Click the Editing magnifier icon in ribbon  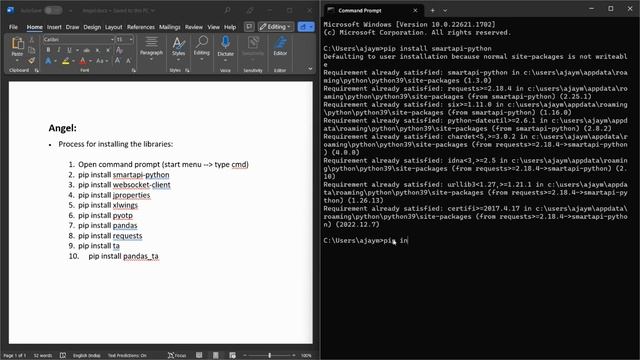[202, 42]
